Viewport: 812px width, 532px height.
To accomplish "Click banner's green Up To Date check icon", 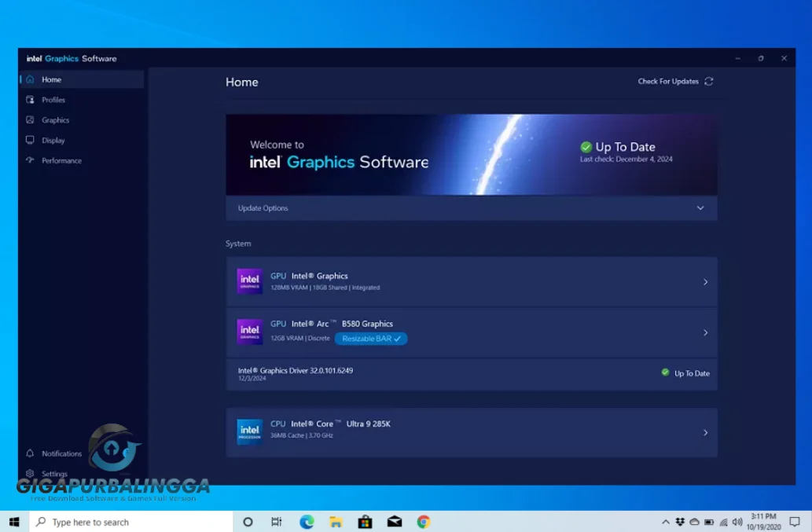I will [x=586, y=147].
